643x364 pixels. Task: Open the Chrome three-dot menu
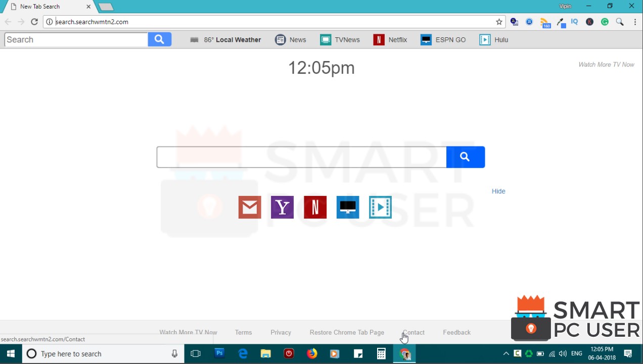pos(635,22)
